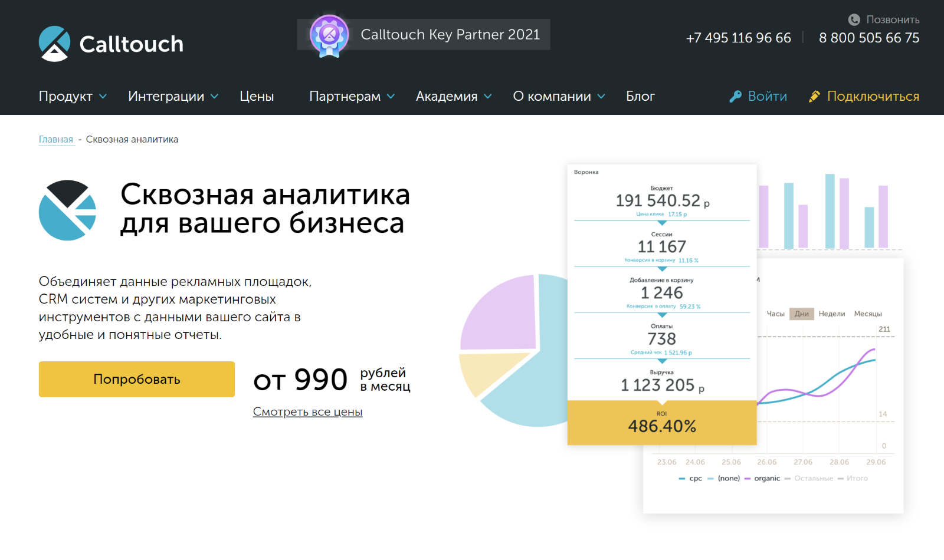Click the Позвонить call link
The width and height of the screenshot is (944, 560).
[x=893, y=19]
